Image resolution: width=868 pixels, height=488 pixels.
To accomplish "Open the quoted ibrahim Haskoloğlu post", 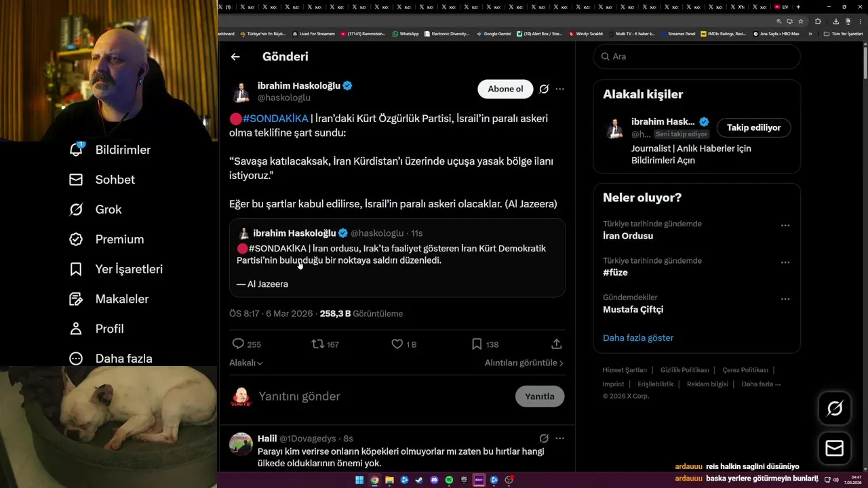I will click(x=397, y=258).
